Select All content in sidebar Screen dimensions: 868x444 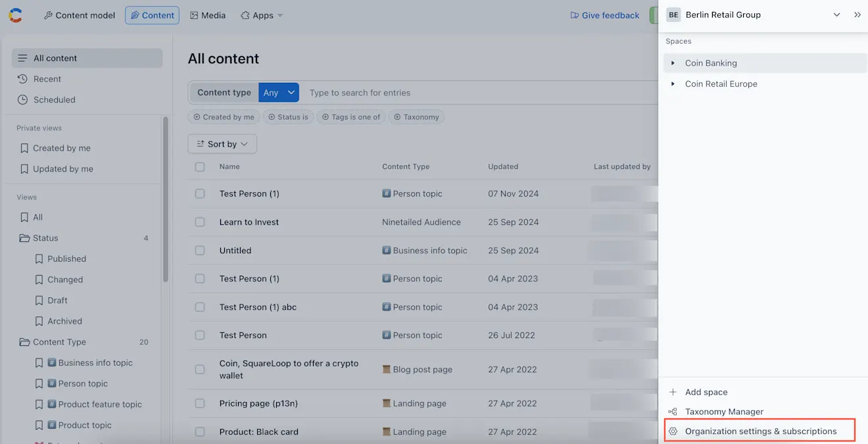[87, 58]
